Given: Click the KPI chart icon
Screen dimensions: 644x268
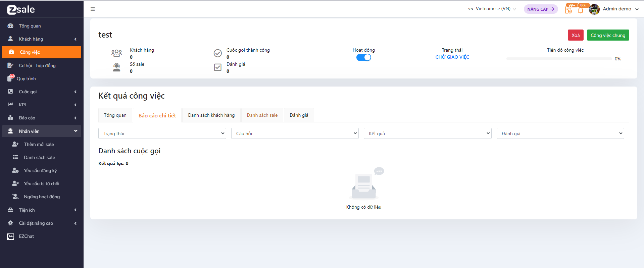Looking at the screenshot, I should pos(10,105).
